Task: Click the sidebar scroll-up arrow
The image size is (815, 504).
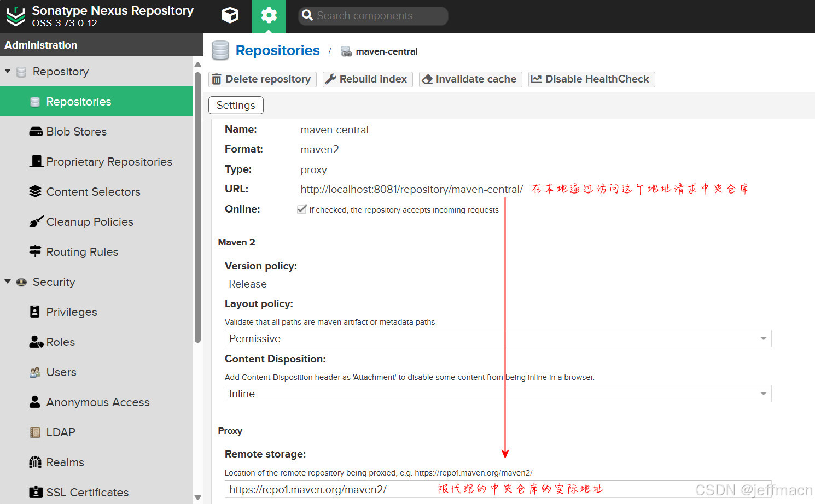Action: (197, 65)
